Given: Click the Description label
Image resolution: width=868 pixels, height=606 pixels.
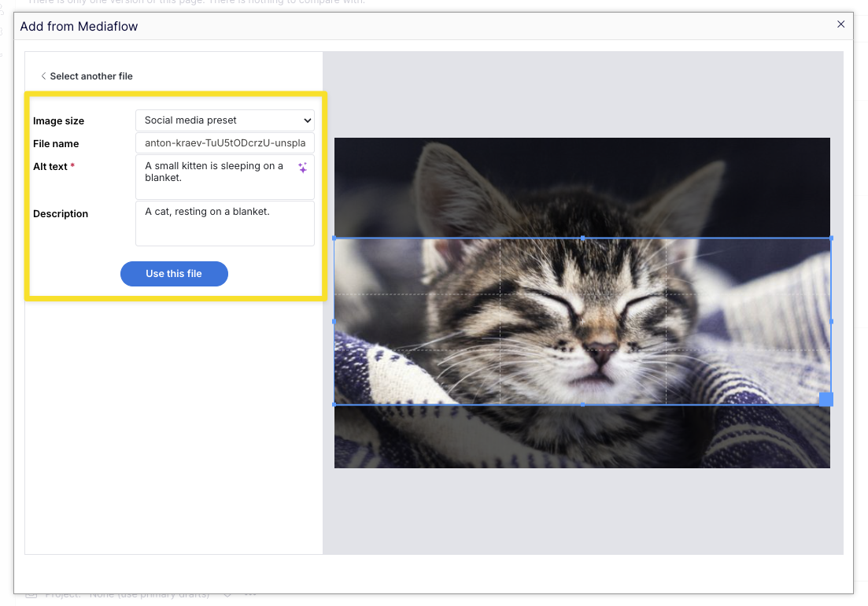Looking at the screenshot, I should [61, 213].
